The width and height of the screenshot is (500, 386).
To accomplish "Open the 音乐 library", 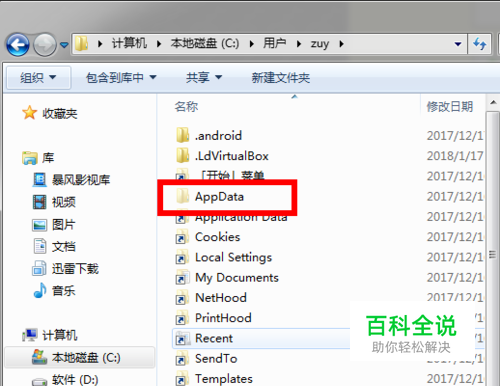I will click(x=64, y=291).
